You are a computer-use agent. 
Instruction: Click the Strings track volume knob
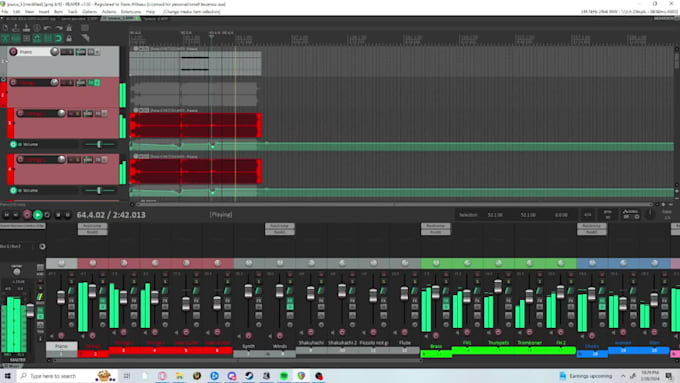pos(54,82)
